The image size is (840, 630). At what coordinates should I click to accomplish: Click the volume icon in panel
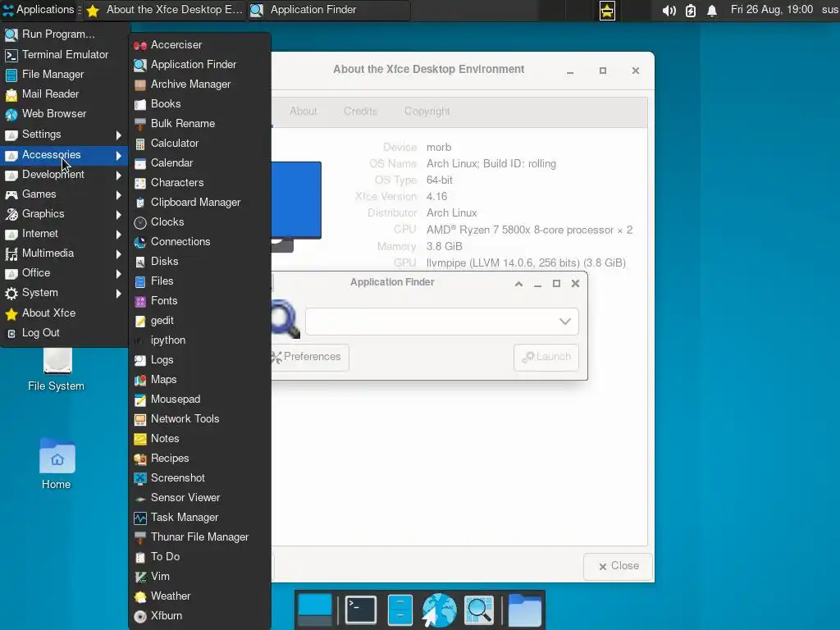(x=669, y=10)
